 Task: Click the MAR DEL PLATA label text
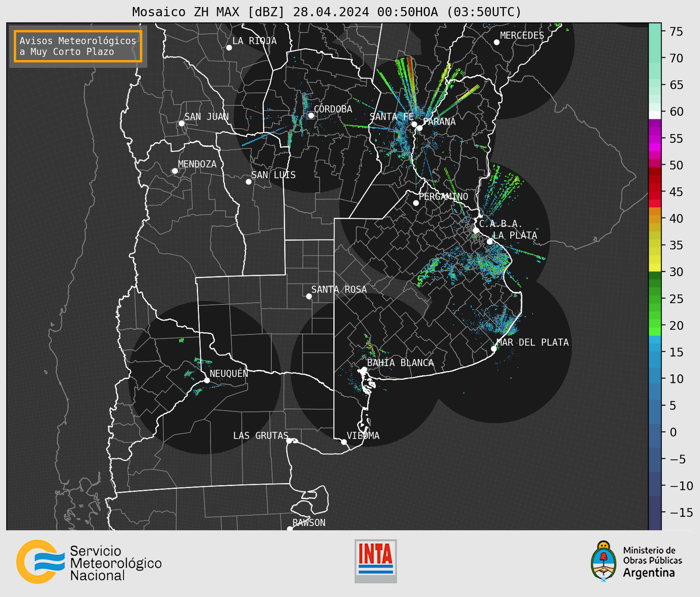click(533, 343)
